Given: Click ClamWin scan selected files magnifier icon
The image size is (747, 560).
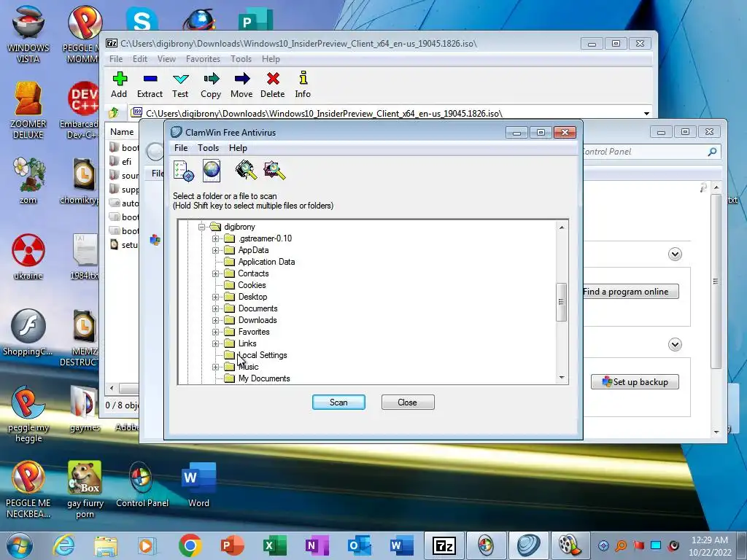Looking at the screenshot, I should (x=274, y=170).
